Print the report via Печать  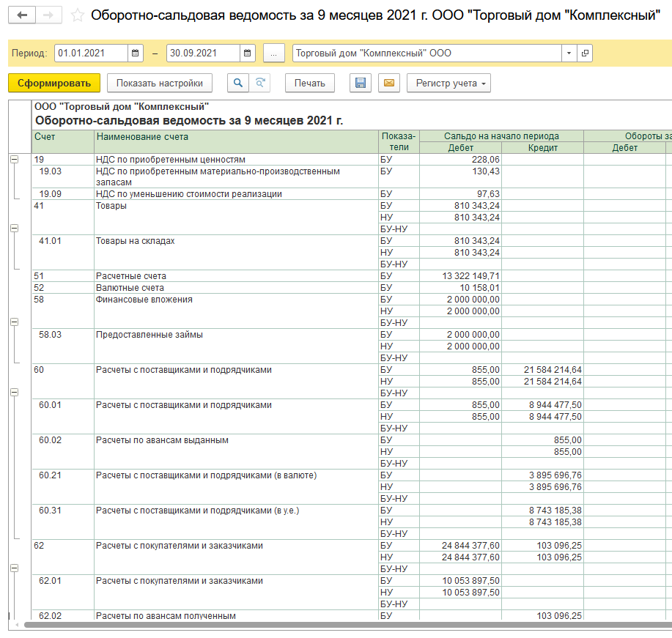click(309, 84)
